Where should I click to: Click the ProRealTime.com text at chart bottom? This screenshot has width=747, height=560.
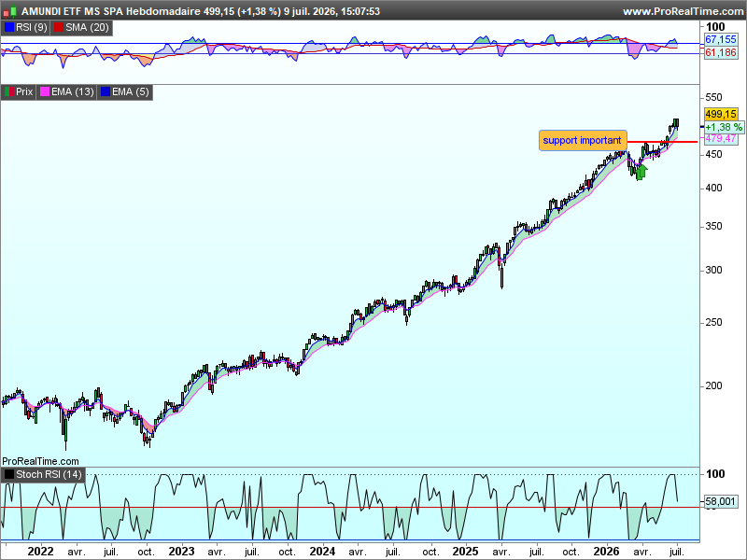tap(40, 461)
